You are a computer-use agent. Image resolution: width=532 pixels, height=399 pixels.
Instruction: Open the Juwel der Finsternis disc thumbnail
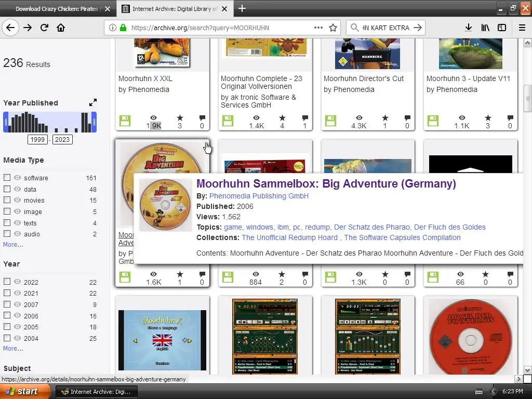[x=471, y=337]
